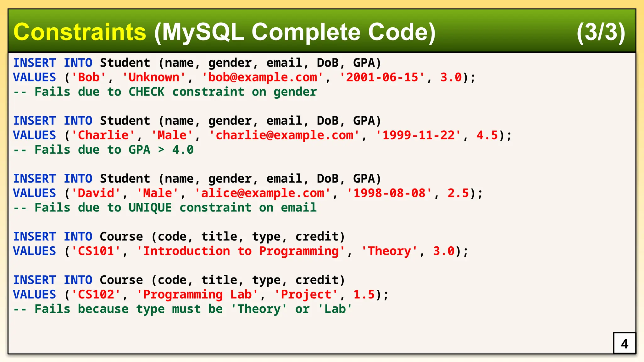Click the 'Programming Lab' title string
Screen dimensions: 644x362
point(197,294)
